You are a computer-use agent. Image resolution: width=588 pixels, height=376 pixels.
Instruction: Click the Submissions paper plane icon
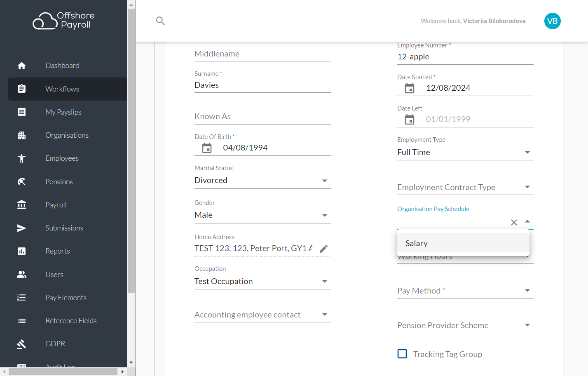[21, 228]
